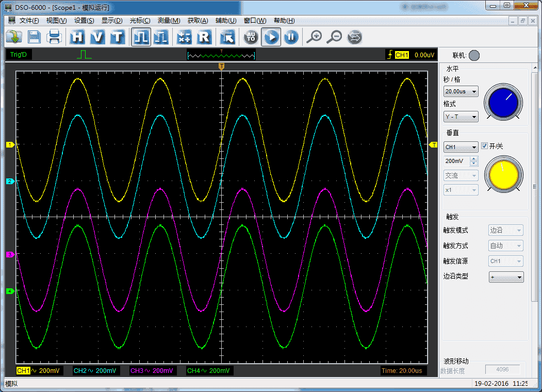Open horizontal settings with H icon

click(x=78, y=37)
